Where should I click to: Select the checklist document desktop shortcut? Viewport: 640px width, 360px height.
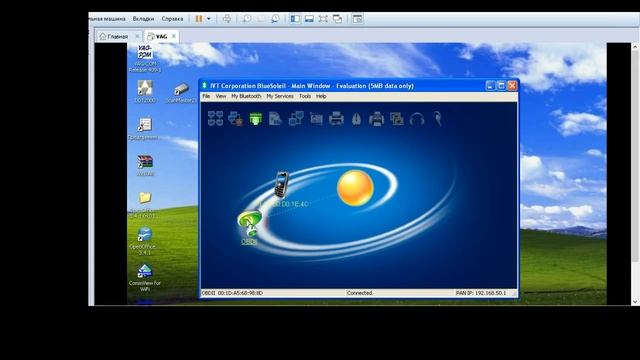144,129
